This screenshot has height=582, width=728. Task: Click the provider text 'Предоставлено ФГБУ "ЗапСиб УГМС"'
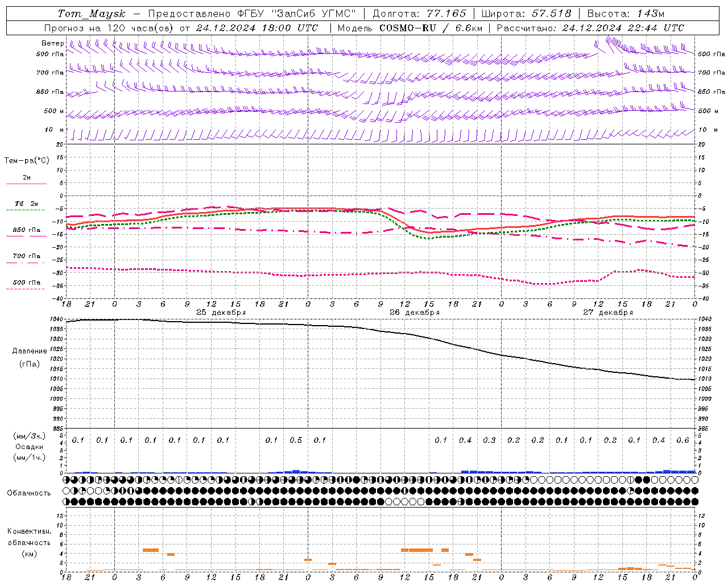[252, 14]
